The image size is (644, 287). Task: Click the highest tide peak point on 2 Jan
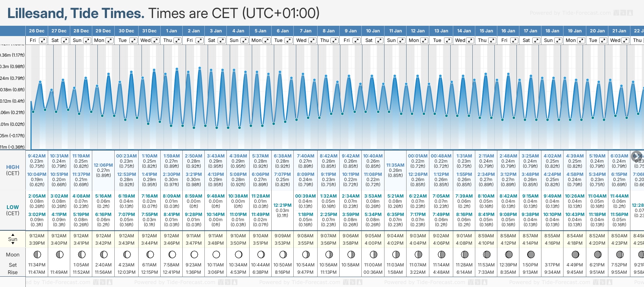[200, 68]
